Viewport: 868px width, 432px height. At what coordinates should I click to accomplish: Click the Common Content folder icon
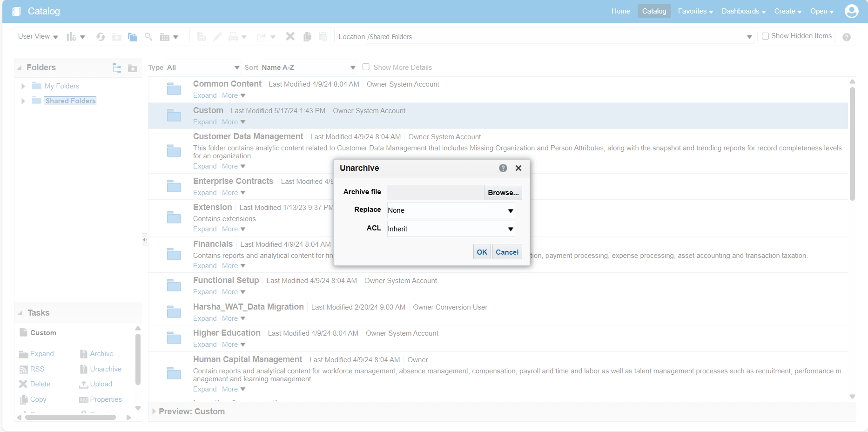pos(174,89)
